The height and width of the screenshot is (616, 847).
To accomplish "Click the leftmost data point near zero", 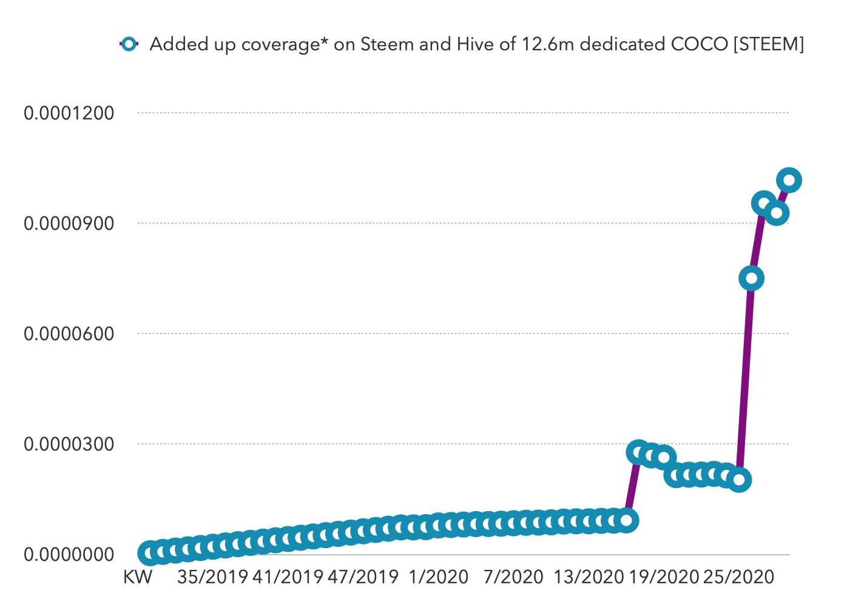I will 149,553.
